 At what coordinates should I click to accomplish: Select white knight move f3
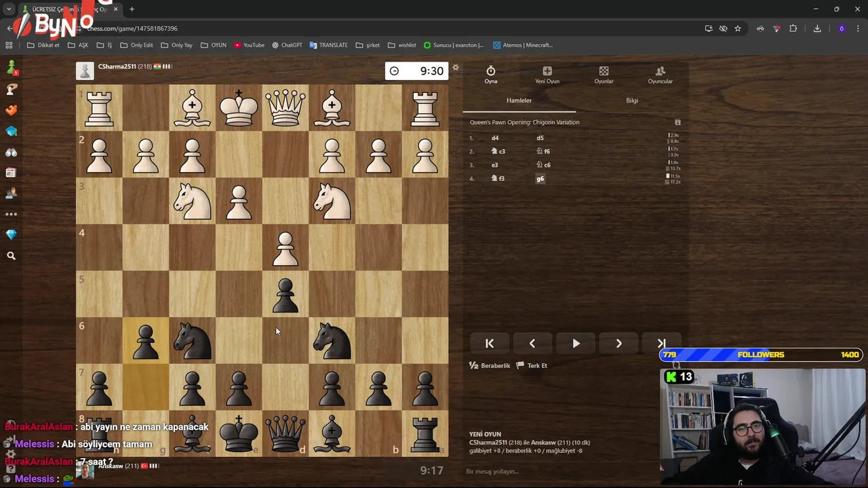tap(498, 178)
